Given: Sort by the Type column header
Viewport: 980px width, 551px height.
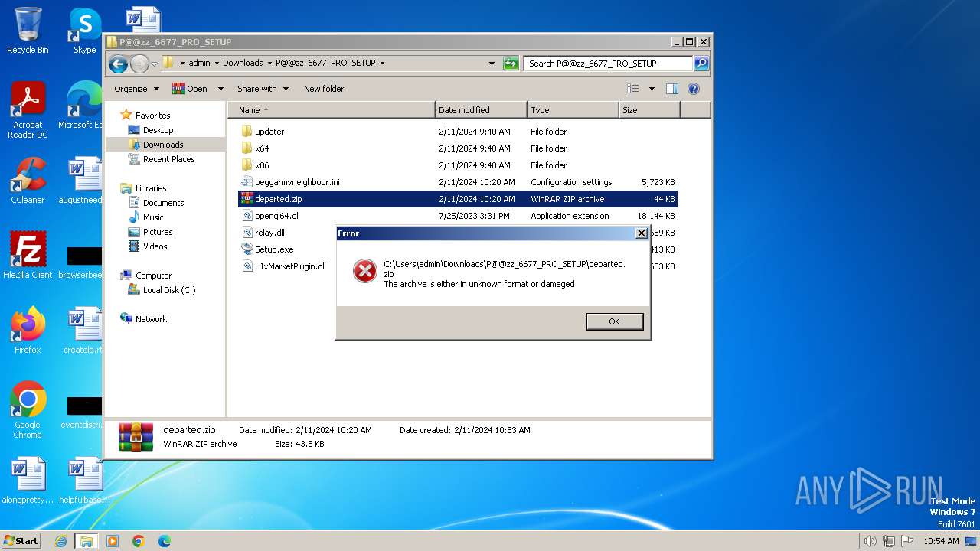Looking at the screenshot, I should click(x=573, y=110).
